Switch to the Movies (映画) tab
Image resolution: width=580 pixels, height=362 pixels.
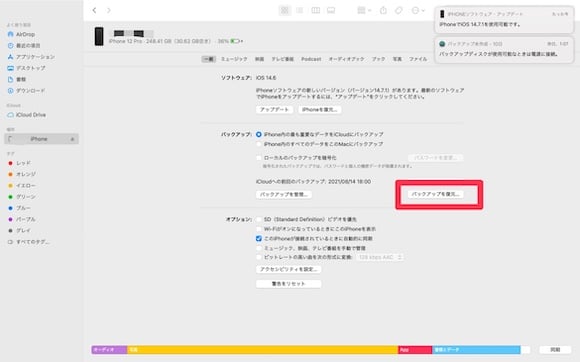(x=259, y=59)
